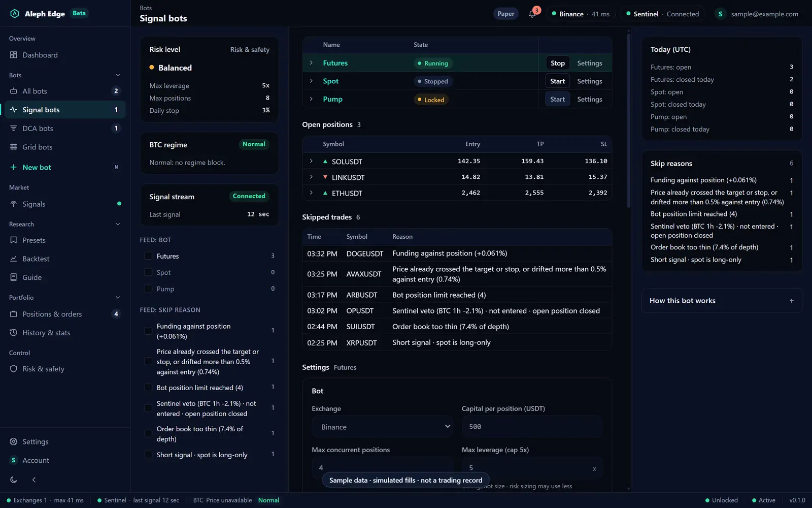Open the Guide page
This screenshot has height=508, width=812.
pos(65,277)
